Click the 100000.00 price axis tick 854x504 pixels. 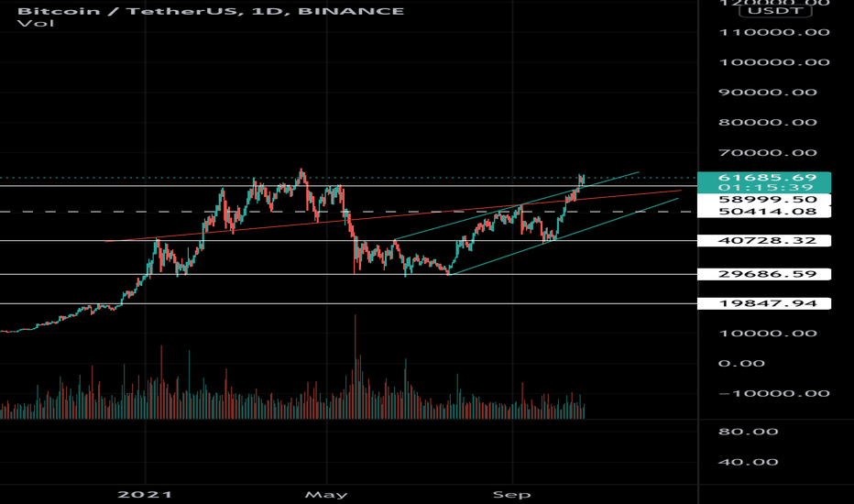[774, 62]
